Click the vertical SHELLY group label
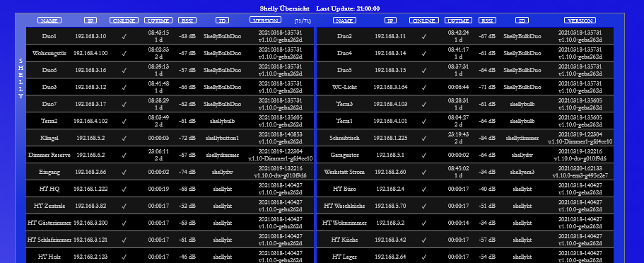This screenshot has height=263, width=644. (x=21, y=78)
